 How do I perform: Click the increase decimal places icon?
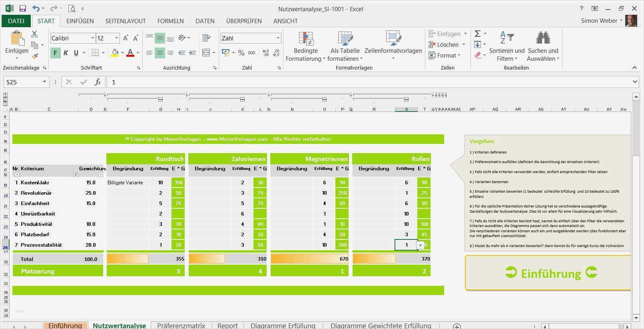coord(266,53)
